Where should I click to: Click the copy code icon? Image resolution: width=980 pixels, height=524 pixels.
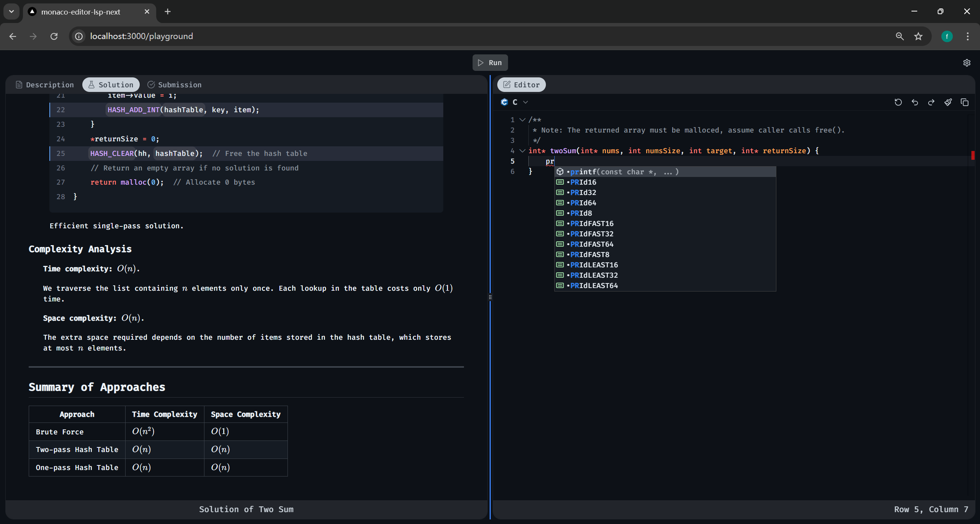(x=965, y=102)
